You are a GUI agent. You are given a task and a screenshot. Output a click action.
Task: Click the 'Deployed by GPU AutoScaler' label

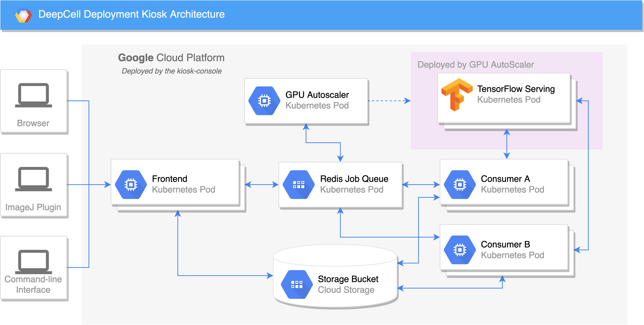(x=475, y=65)
